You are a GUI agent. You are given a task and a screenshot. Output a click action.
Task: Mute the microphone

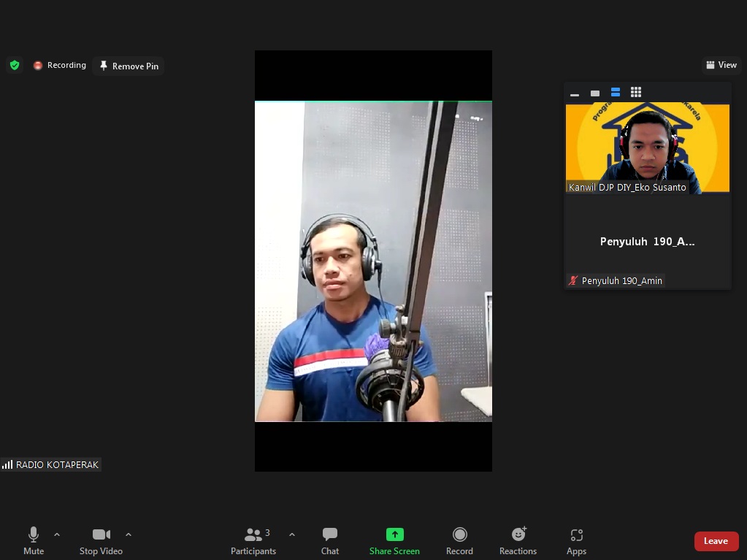(x=34, y=541)
